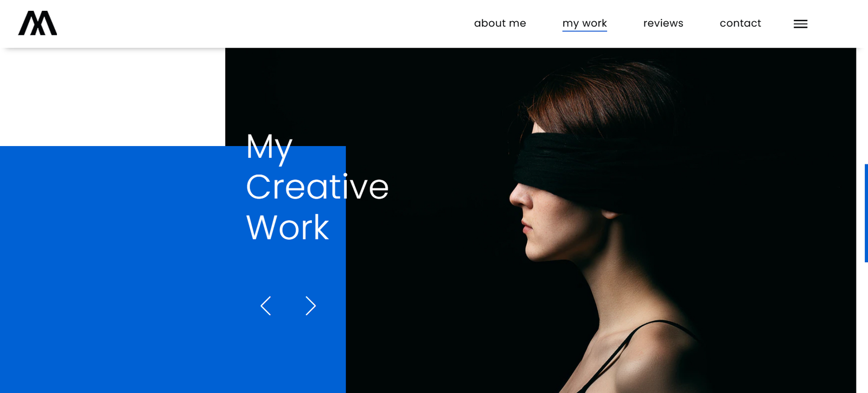
Task: Open the about me section
Action: 500,23
